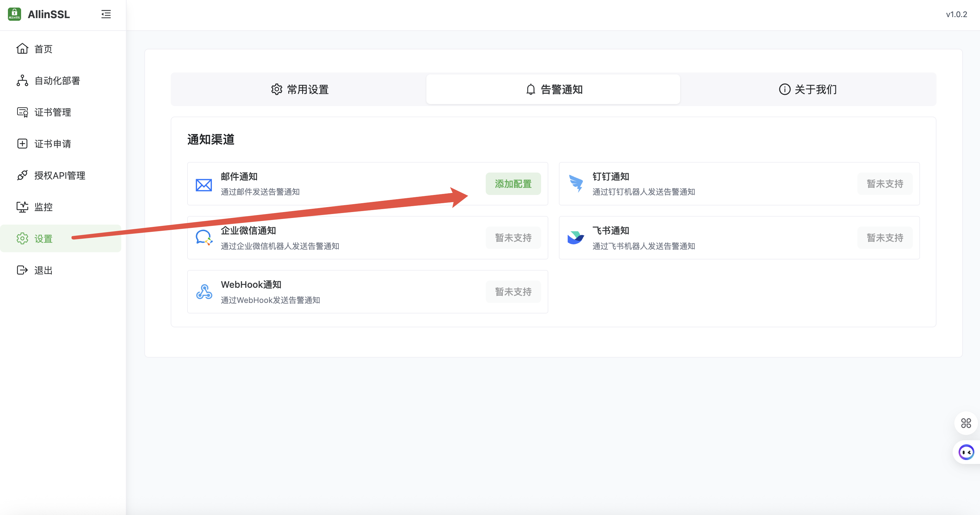Click the WeCom 企业微信 icon

[x=204, y=237]
